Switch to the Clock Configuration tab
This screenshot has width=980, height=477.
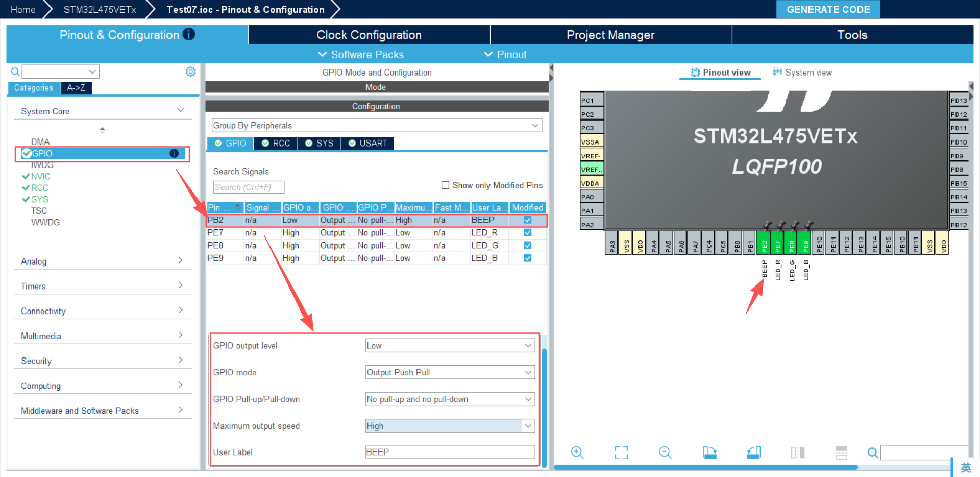(369, 35)
